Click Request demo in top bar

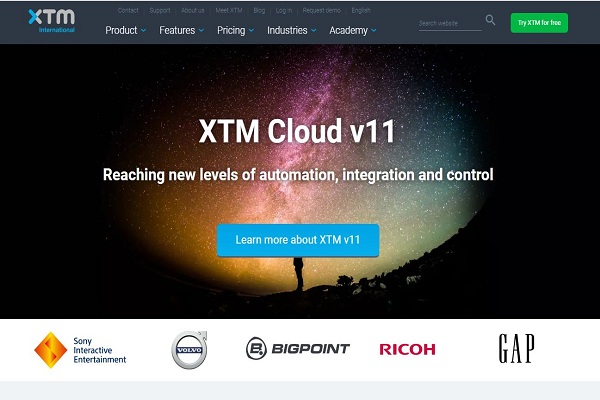321,10
